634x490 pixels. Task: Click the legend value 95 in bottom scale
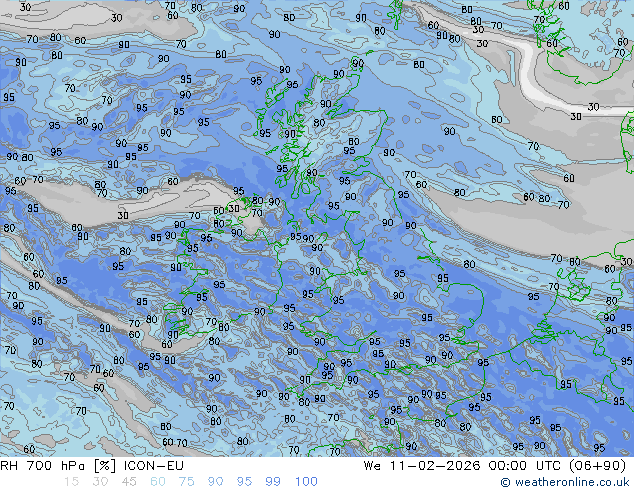point(244,482)
